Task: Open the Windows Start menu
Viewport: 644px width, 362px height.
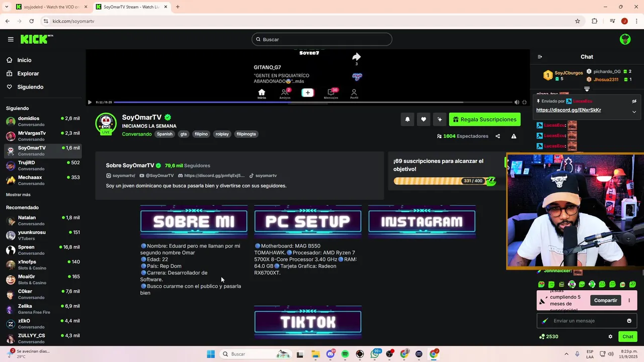Action: click(211, 354)
